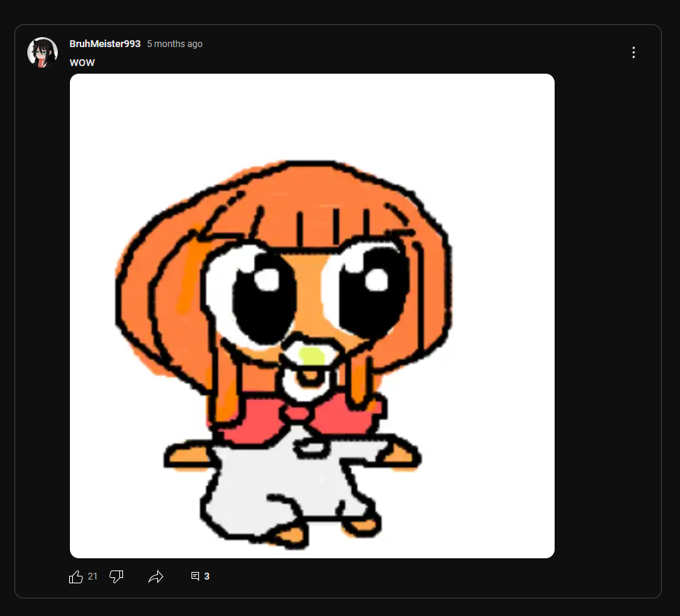Screen dimensions: 680x616
Task: Select the 'WOW' post text
Action: 82,62
